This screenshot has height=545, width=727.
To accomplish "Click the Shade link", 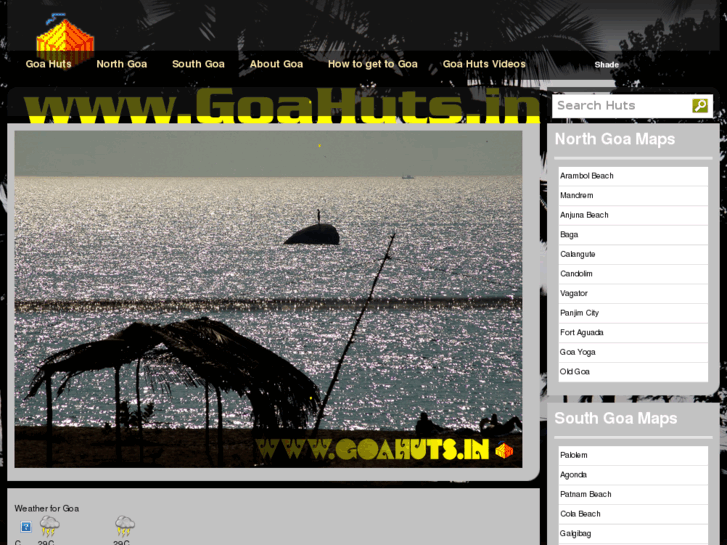I will coord(606,65).
